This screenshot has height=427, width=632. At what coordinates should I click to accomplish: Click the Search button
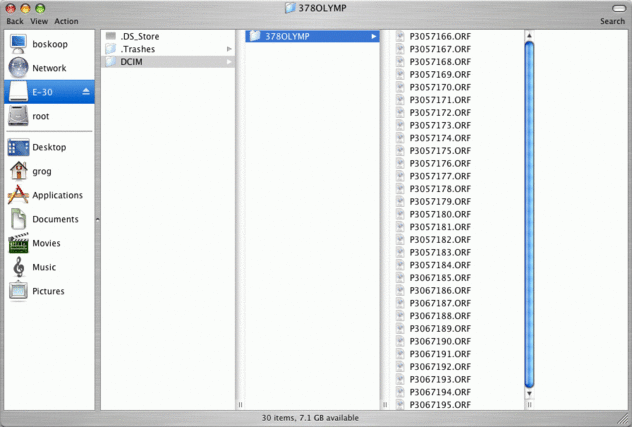[612, 21]
